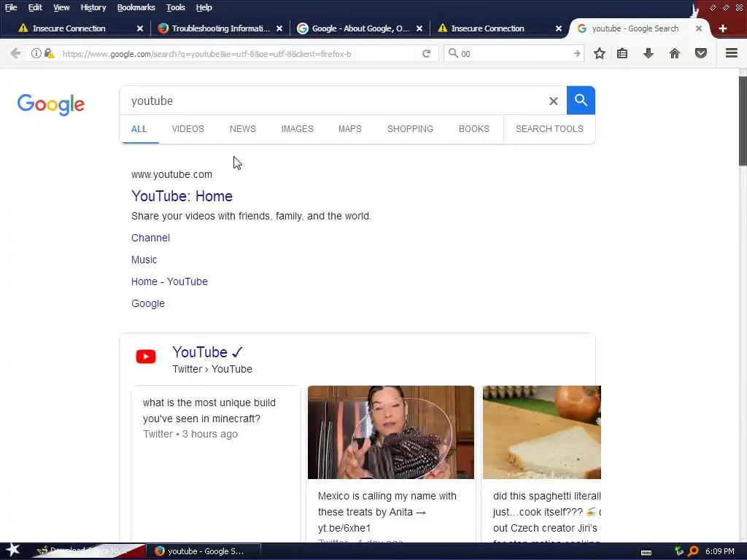This screenshot has height=560, width=747.
Task: Open the Tools menu
Action: click(x=175, y=7)
